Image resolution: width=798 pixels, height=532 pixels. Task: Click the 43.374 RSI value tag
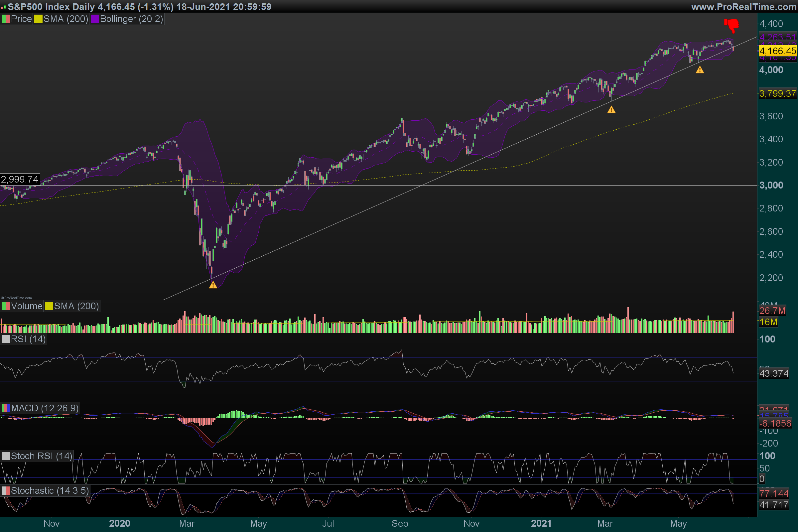tap(774, 373)
